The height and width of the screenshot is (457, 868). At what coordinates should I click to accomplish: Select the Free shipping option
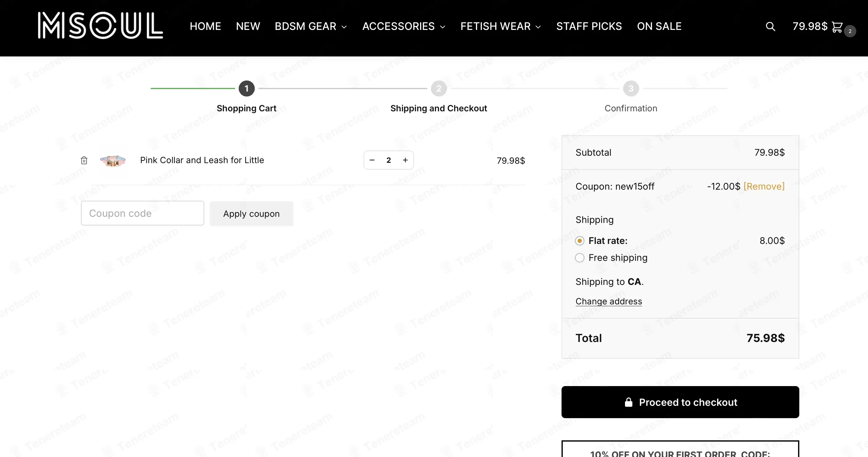coord(580,258)
